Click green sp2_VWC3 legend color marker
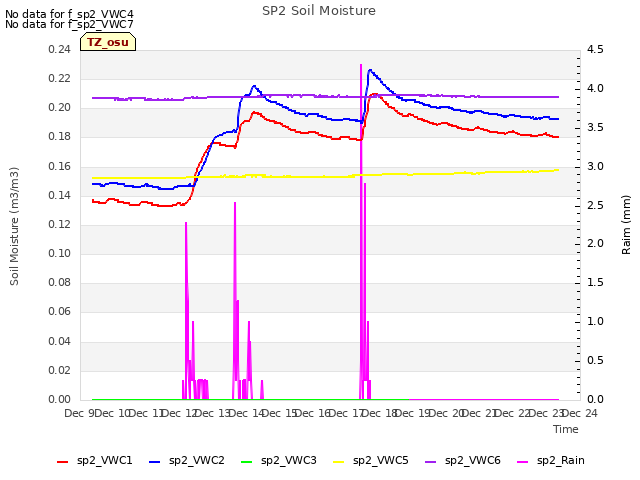This screenshot has height=480, width=640. coord(247,462)
